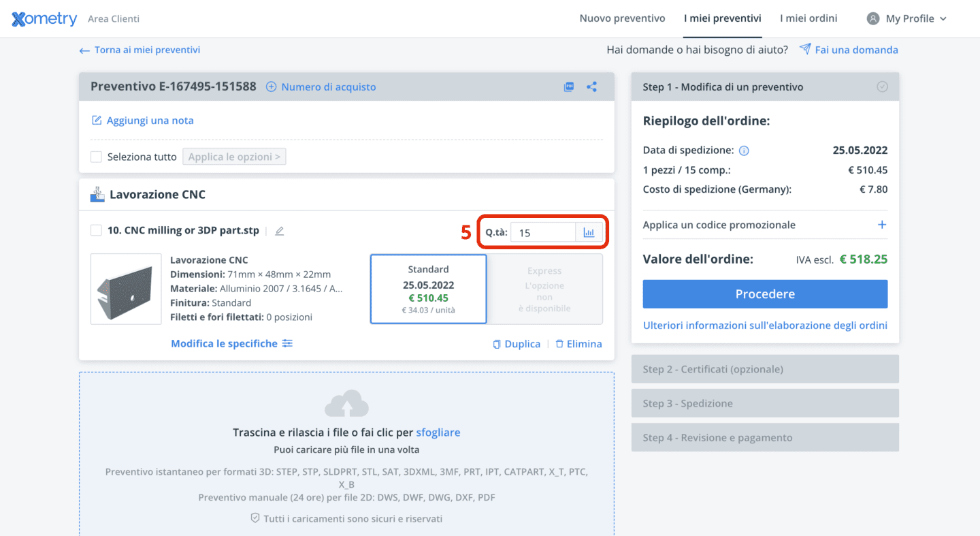Open quantity price chart icon
This screenshot has height=536, width=980.
tap(589, 232)
